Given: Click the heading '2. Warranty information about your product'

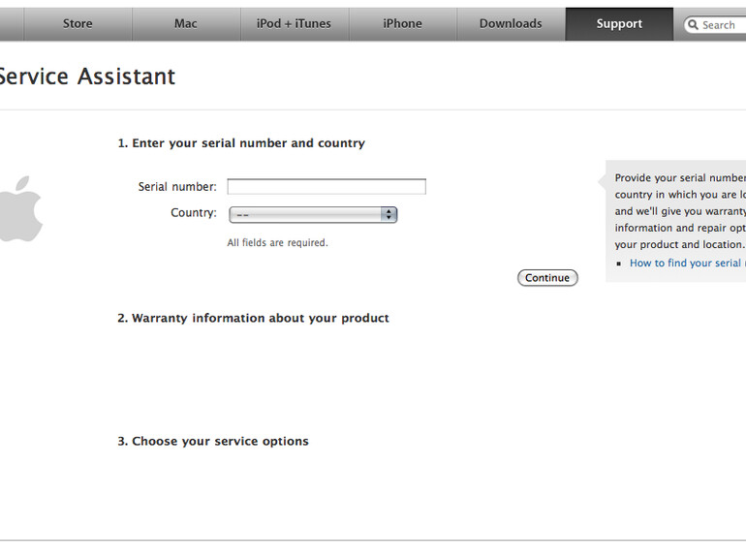Looking at the screenshot, I should [253, 318].
